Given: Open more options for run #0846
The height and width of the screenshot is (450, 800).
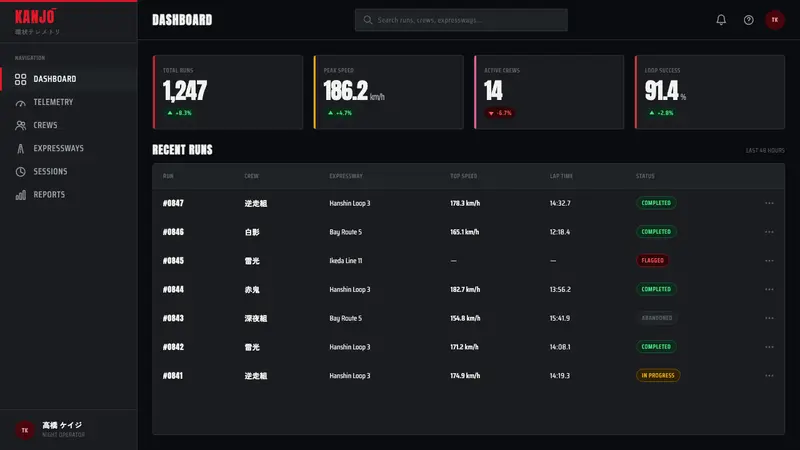Looking at the screenshot, I should point(769,232).
